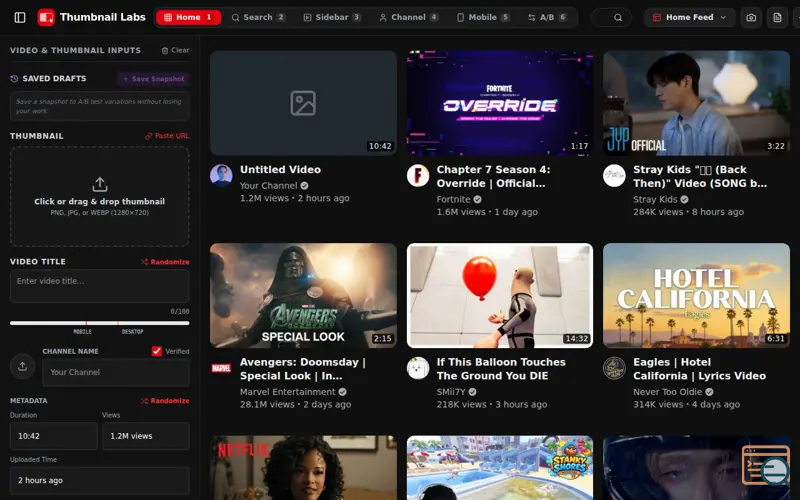Click the document export icon
Viewport: 800px width, 500px height.
777,17
